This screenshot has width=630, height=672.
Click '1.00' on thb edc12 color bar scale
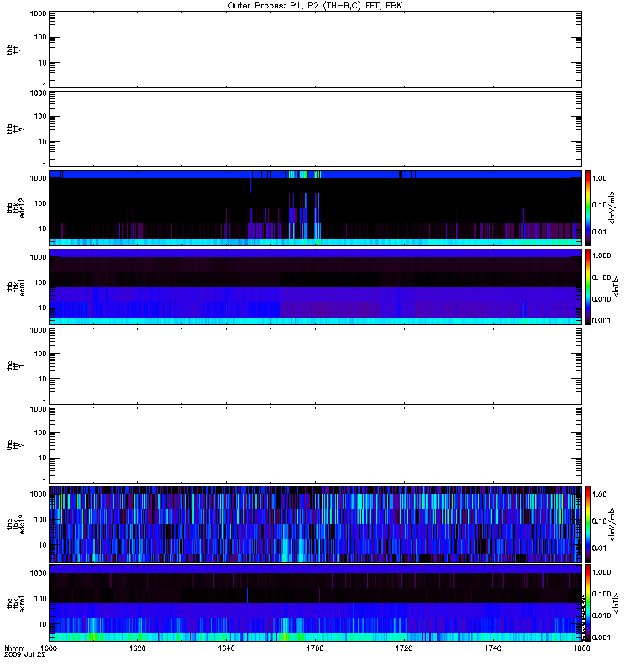click(600, 178)
